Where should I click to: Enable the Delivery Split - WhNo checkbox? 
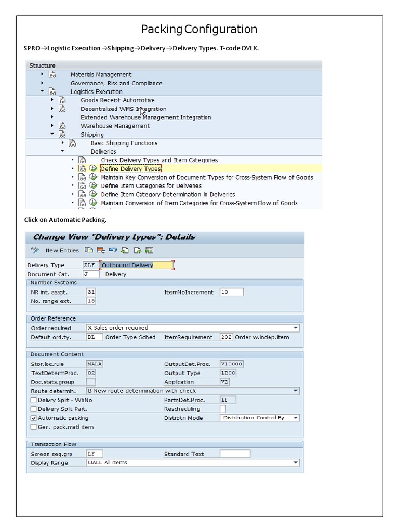[34, 400]
